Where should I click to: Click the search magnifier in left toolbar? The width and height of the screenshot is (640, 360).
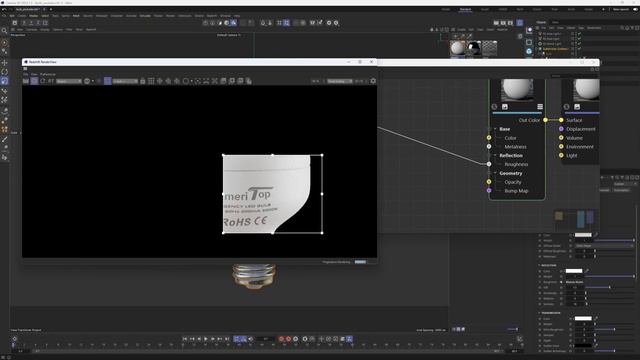click(4, 31)
